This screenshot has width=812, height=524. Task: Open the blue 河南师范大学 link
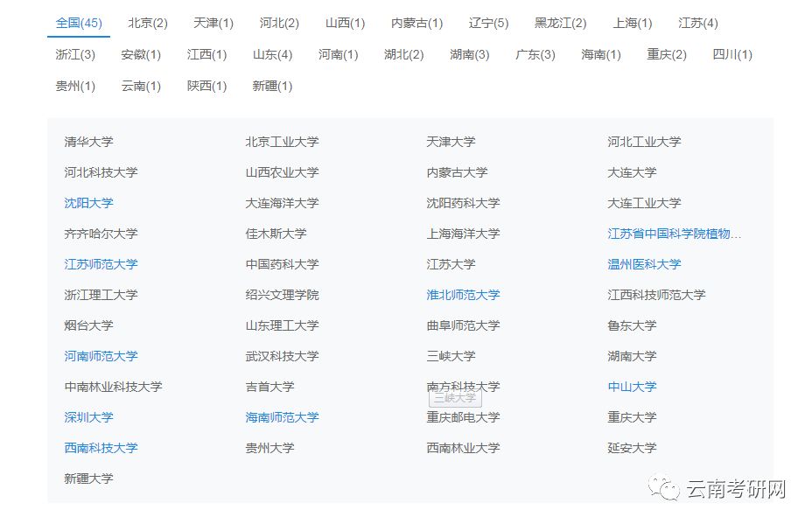pyautogui.click(x=101, y=356)
